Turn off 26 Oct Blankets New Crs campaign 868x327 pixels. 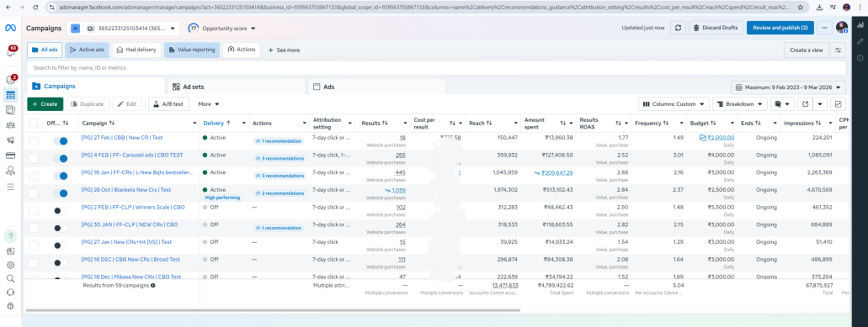click(x=61, y=193)
